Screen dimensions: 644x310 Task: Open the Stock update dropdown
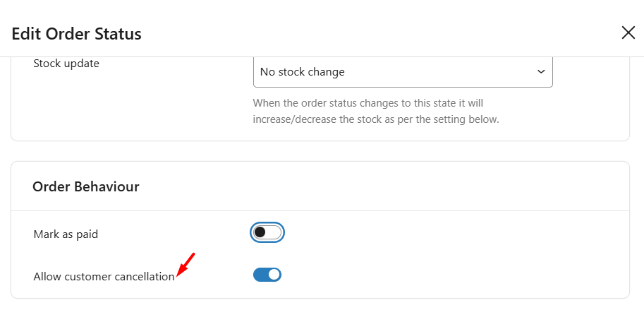(x=402, y=72)
